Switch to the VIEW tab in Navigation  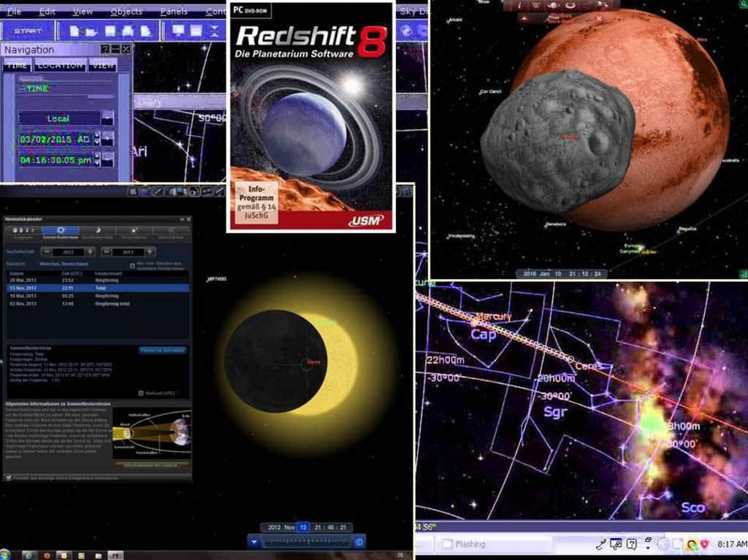click(x=102, y=65)
